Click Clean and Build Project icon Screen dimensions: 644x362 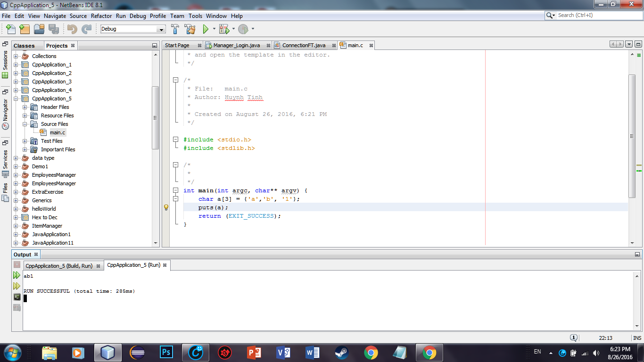tap(190, 29)
